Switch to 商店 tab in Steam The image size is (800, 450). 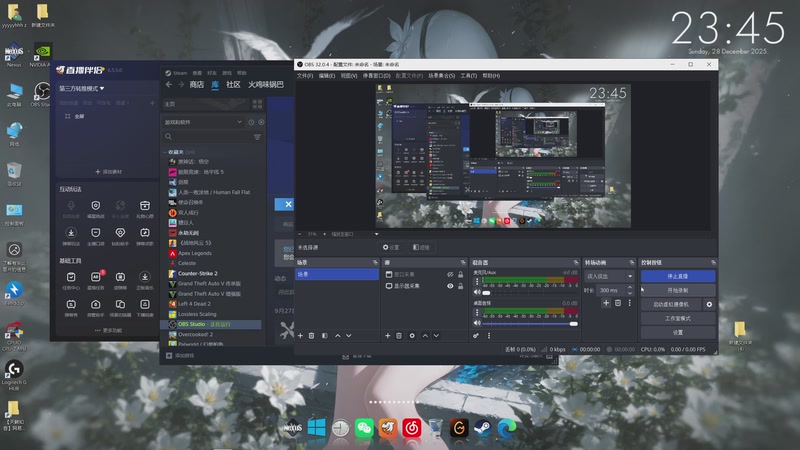pyautogui.click(x=196, y=85)
